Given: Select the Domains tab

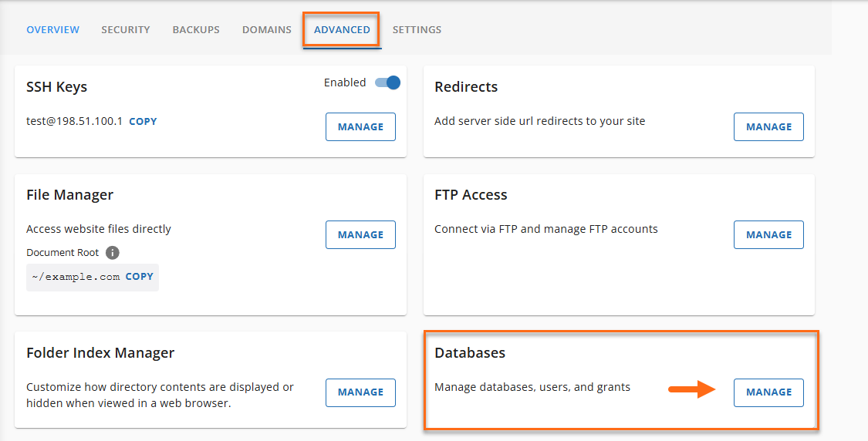Looking at the screenshot, I should point(267,30).
